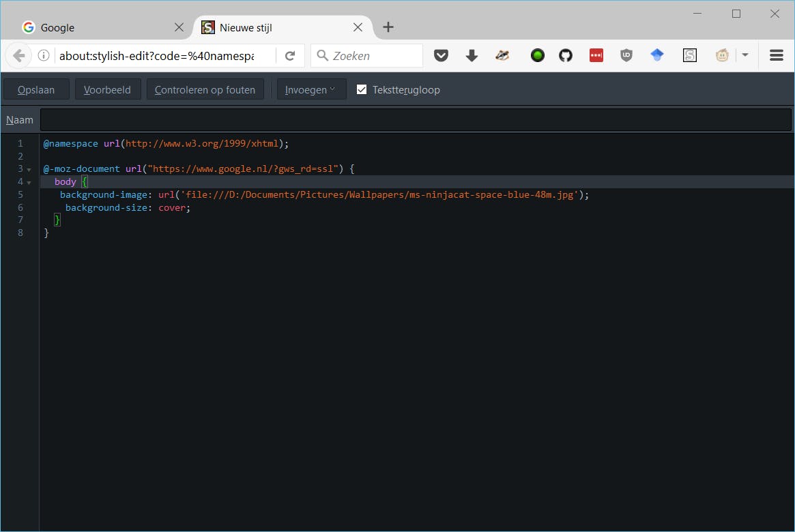
Task: Collapse the code fold on line 3
Action: [x=29, y=169]
